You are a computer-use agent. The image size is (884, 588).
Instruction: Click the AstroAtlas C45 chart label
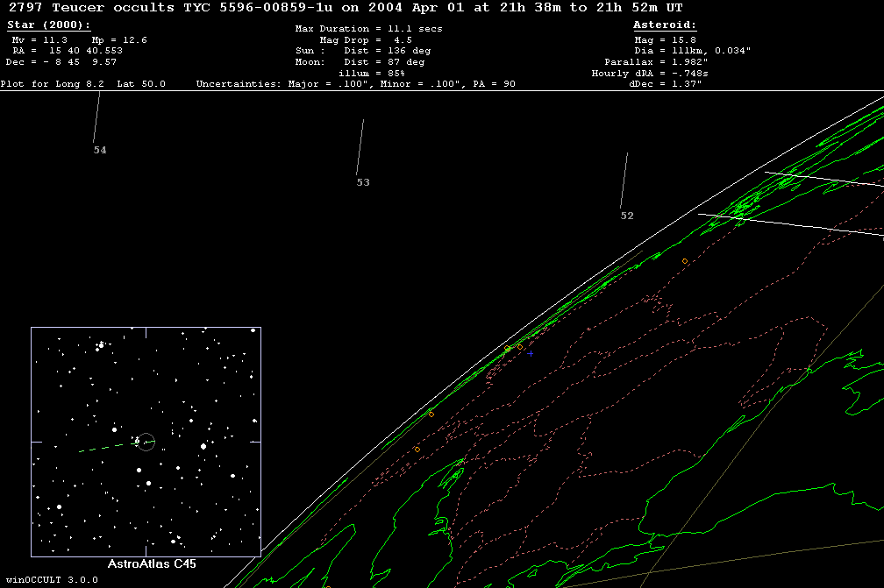coord(152,564)
